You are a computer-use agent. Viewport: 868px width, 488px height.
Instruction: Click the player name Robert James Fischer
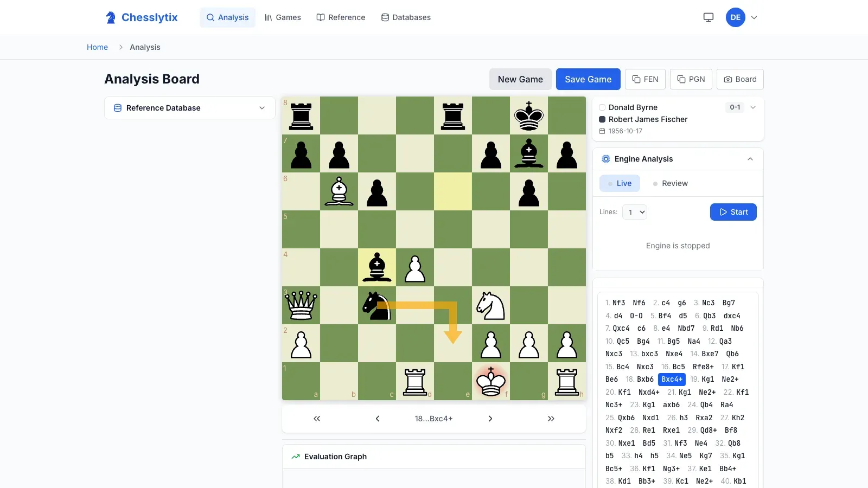[x=648, y=119]
